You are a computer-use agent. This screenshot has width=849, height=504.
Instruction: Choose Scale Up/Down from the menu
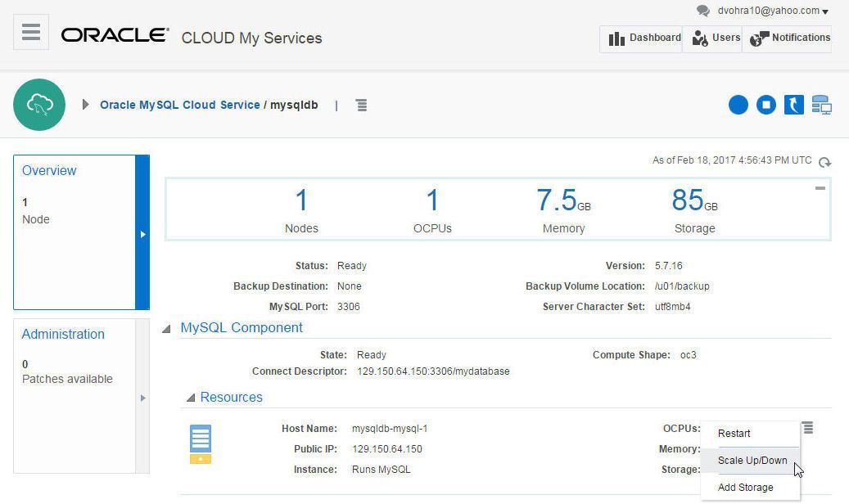[x=750, y=461]
